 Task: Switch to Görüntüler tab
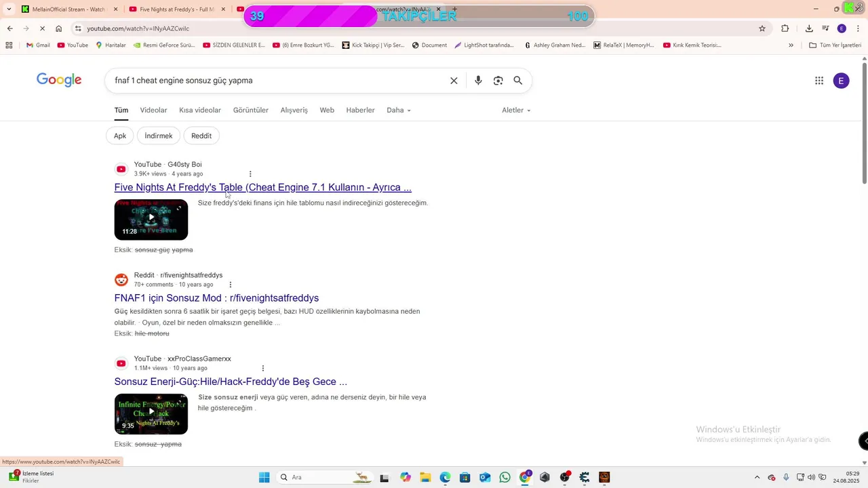251,110
